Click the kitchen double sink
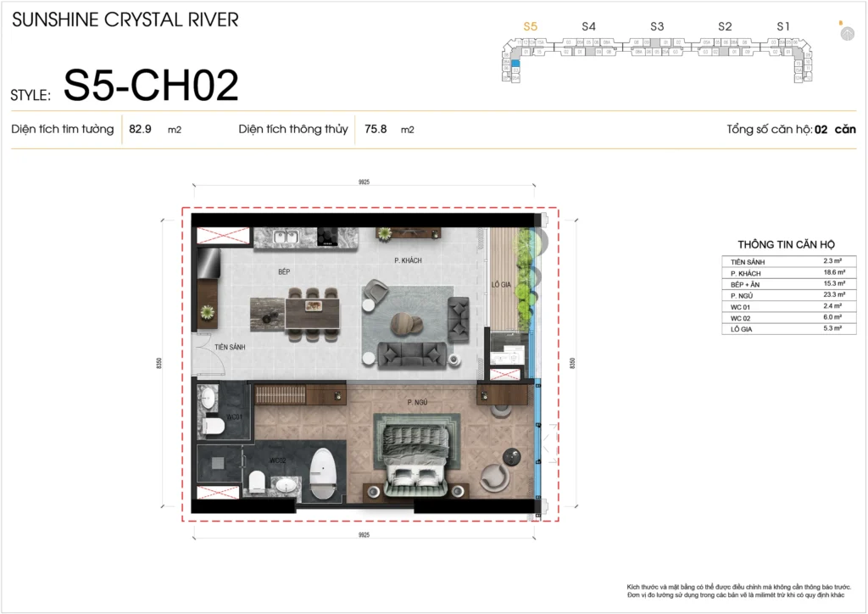This screenshot has width=868, height=614. tap(284, 237)
